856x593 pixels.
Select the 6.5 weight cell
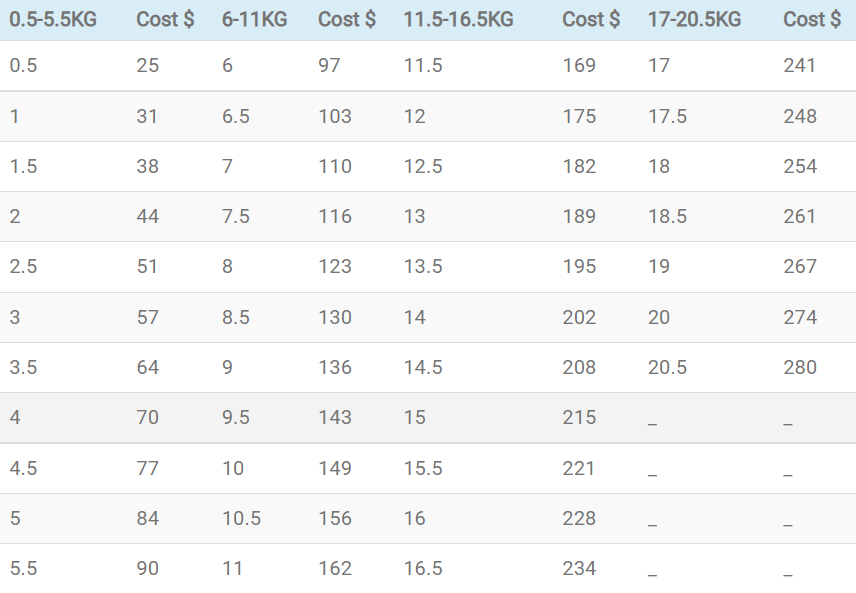pos(236,116)
